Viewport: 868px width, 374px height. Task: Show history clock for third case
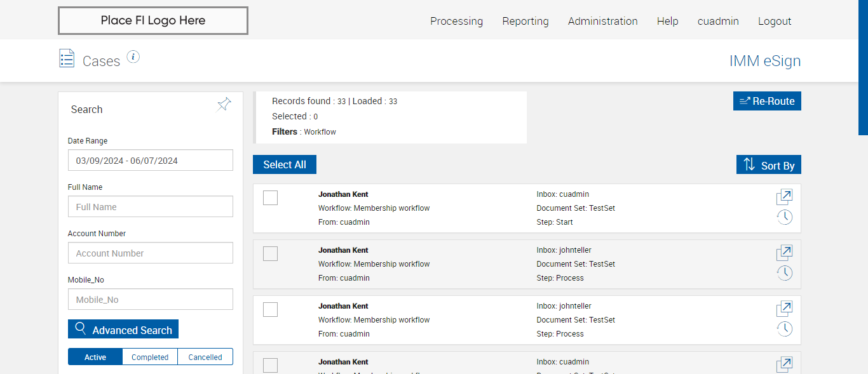click(x=784, y=329)
